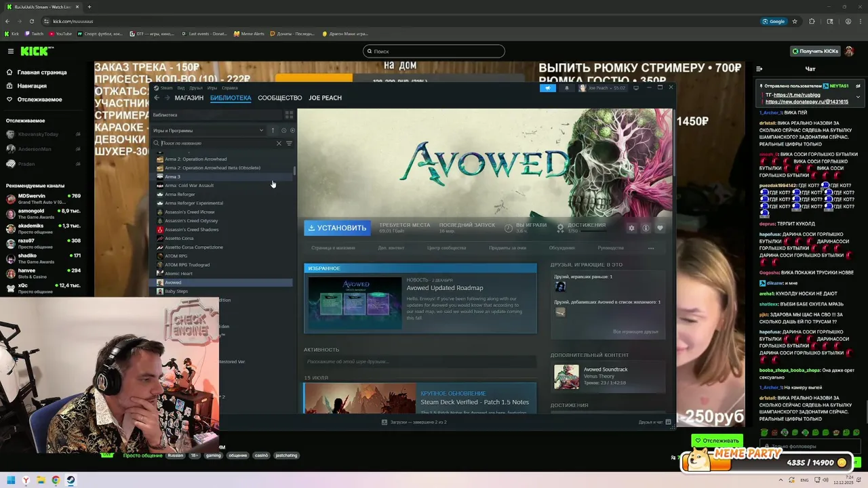Switch to the МАГАЗИН tab
This screenshot has width=868, height=488.
point(189,98)
